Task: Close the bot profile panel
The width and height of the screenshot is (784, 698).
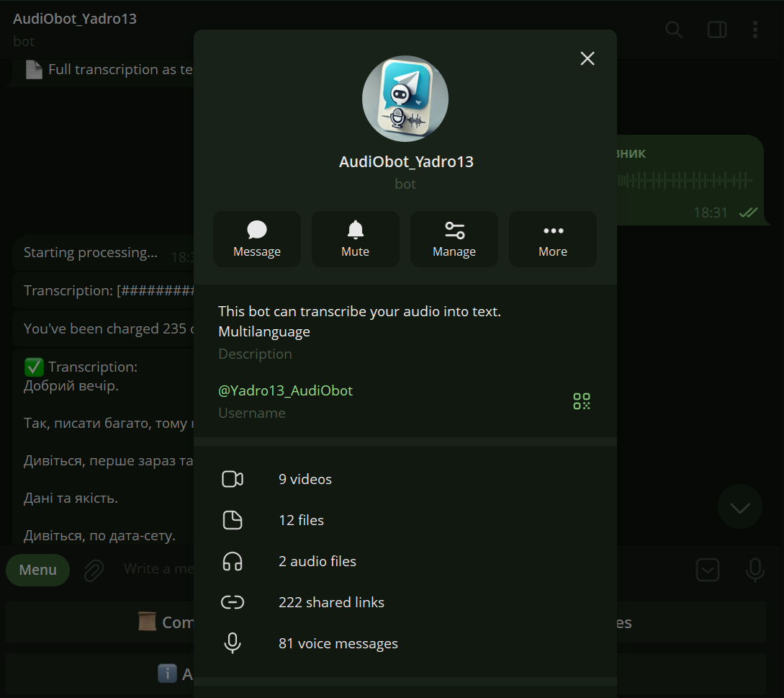Action: 587,58
